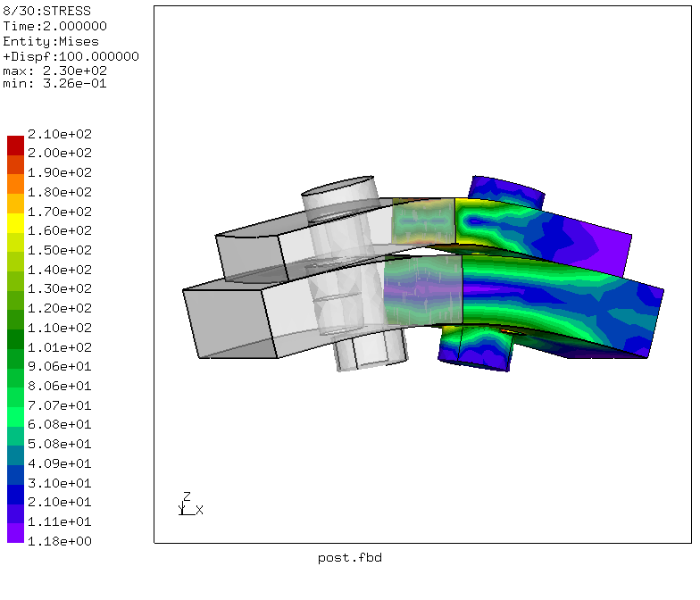Viewport: 700px width, 600px height.
Task: Click the 1.50e+02 legend value
Action: tap(59, 250)
